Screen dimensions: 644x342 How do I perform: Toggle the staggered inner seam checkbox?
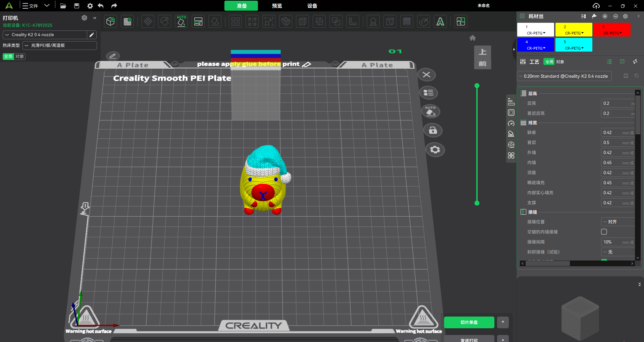click(604, 232)
